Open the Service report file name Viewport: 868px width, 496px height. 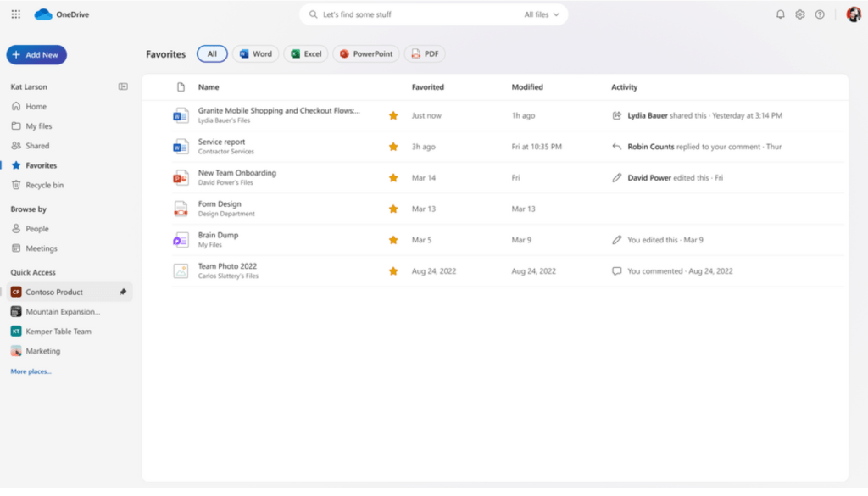221,142
